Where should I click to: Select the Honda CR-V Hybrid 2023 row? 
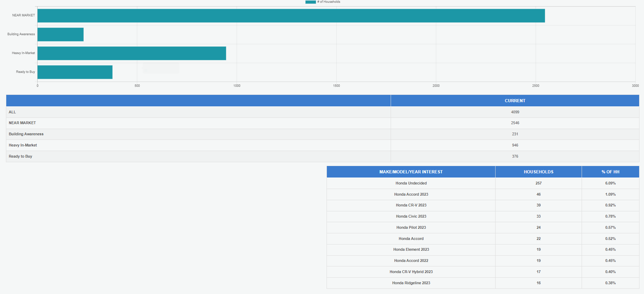[411, 272]
